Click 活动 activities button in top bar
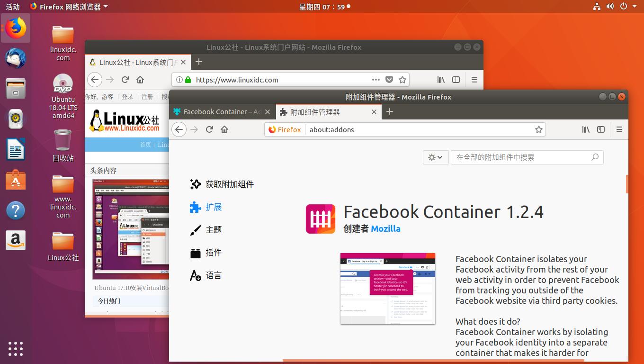The height and width of the screenshot is (364, 644). [13, 7]
